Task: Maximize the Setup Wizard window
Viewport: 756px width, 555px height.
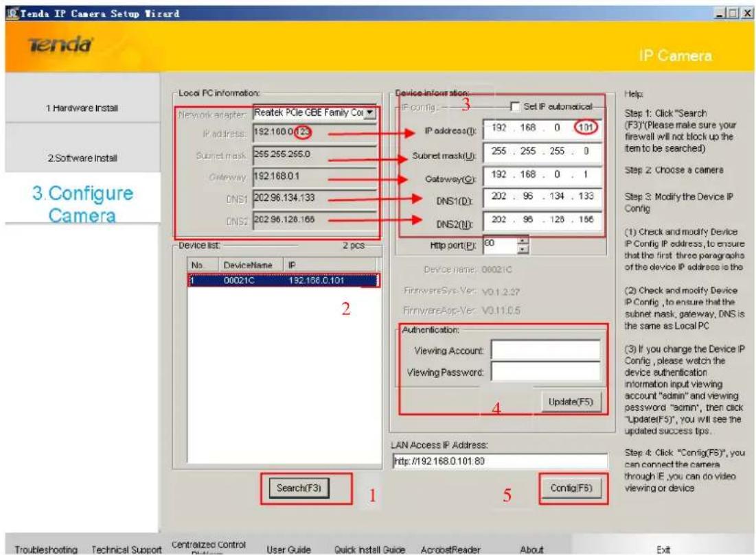Action: point(733,14)
